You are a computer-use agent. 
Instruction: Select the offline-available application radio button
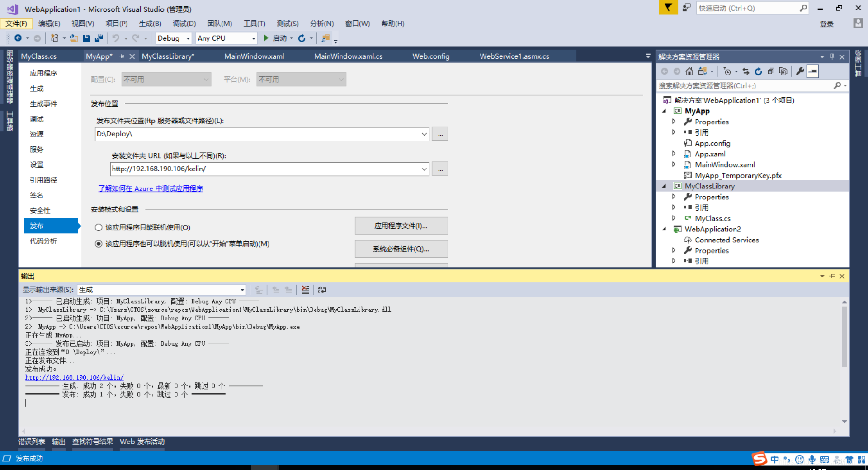(x=99, y=244)
